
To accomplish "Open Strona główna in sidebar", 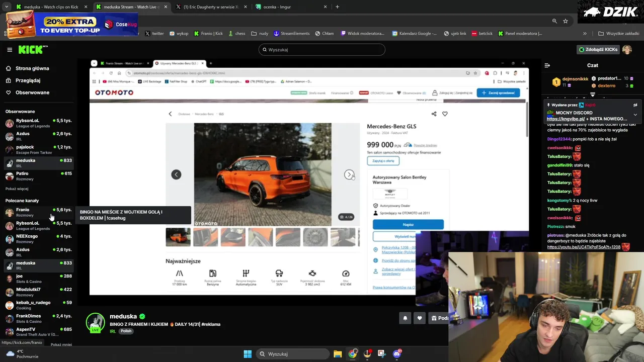I will click(x=32, y=68).
